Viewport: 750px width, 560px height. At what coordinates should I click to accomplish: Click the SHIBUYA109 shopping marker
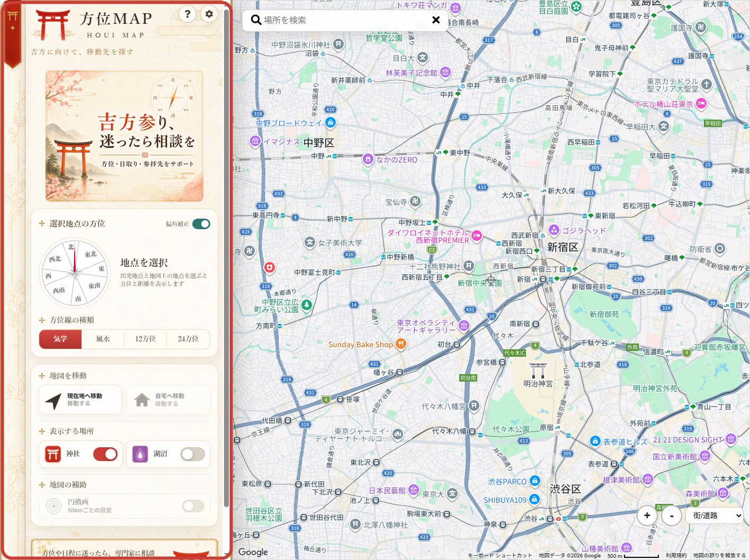click(534, 499)
